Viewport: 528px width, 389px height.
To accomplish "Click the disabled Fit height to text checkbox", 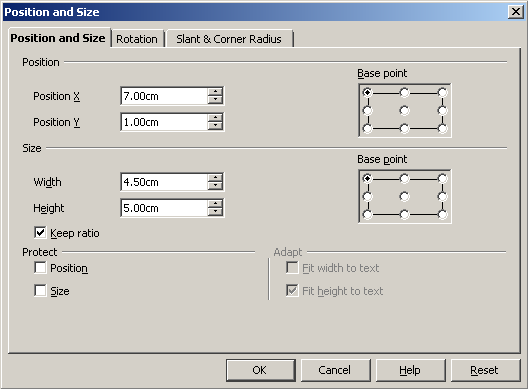I will click(292, 290).
